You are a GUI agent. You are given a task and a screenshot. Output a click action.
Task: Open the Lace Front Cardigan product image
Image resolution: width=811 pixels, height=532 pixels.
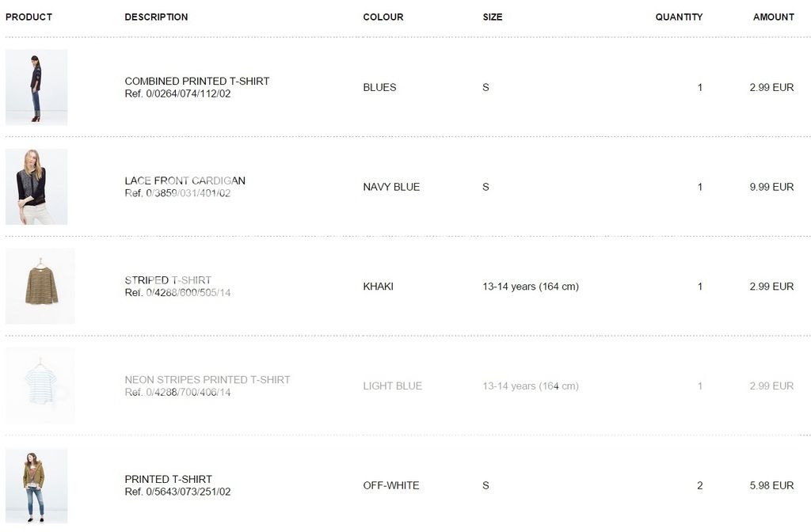[x=36, y=187]
